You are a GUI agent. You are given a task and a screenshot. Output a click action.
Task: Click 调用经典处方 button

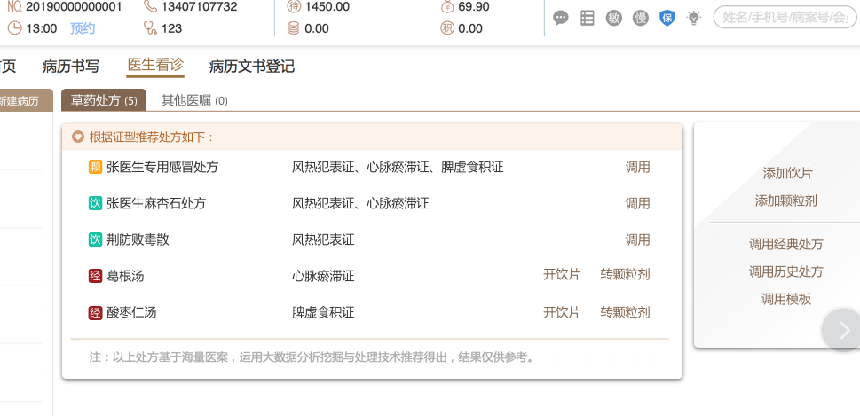(786, 244)
